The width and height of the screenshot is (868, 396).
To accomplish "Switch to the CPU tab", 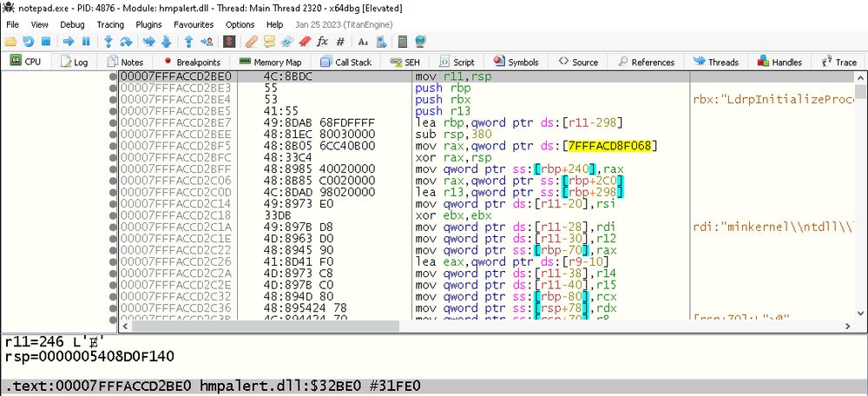I will pyautogui.click(x=26, y=62).
